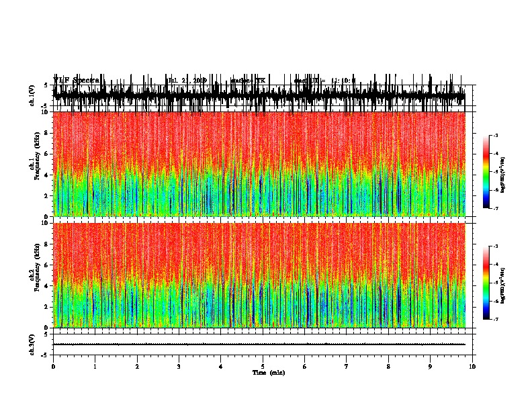Click the '10' tick on the time axis
532x411 pixels.
pyautogui.click(x=472, y=367)
